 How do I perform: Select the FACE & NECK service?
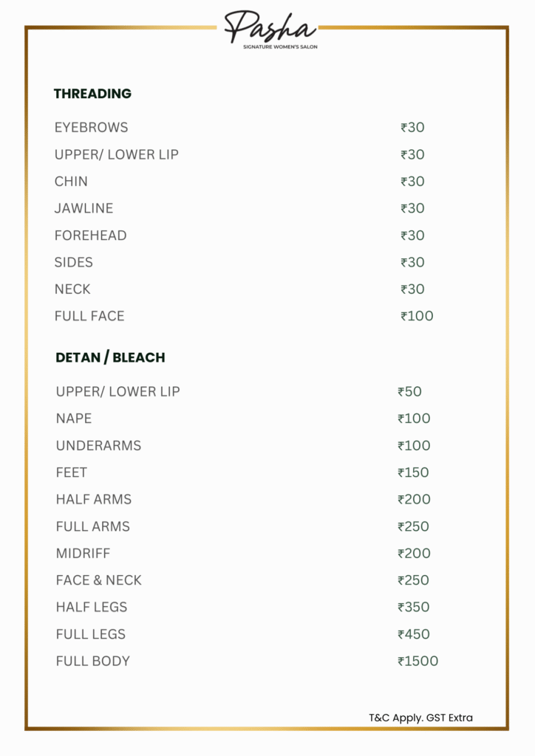coord(98,580)
